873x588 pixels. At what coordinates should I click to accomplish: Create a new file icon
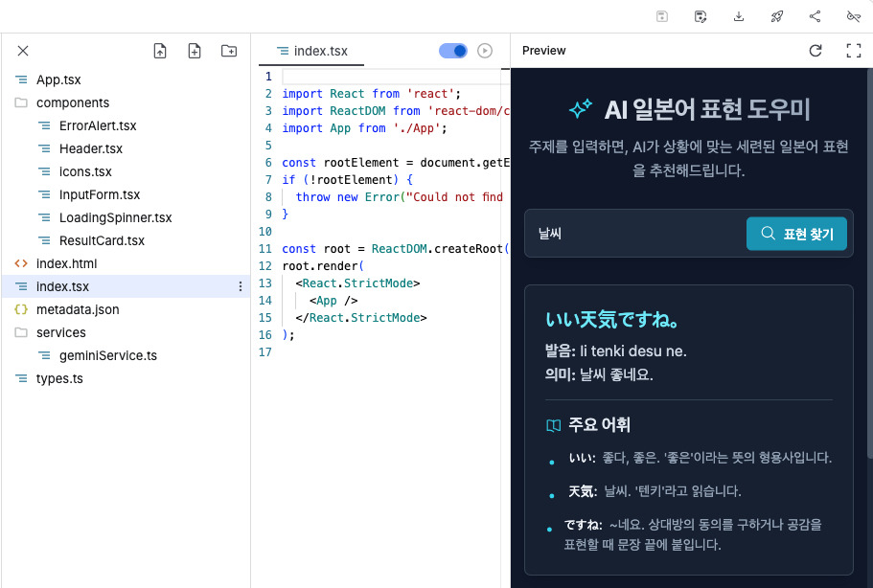pyautogui.click(x=195, y=51)
